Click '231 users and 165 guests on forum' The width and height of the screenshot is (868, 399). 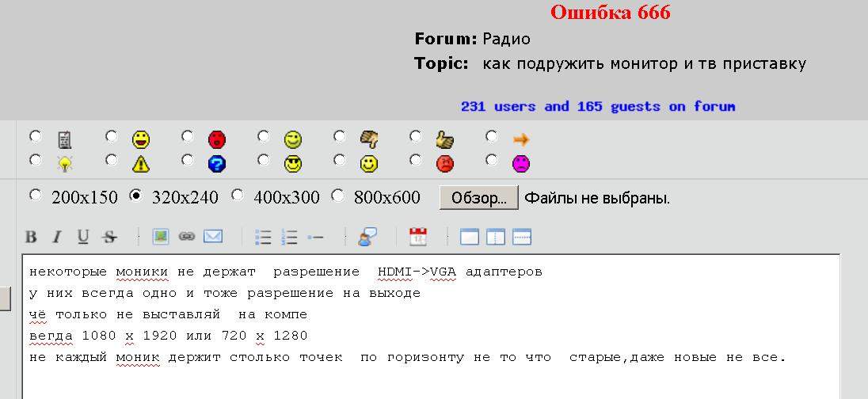tap(598, 106)
